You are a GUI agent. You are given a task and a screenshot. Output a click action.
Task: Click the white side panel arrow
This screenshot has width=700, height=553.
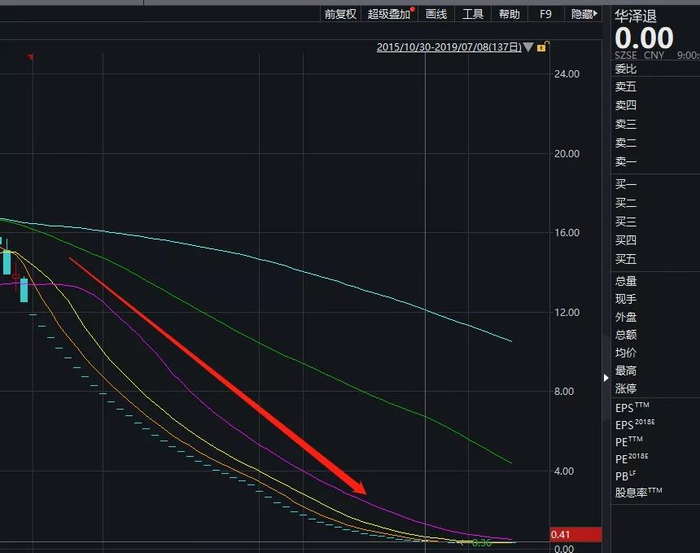tap(606, 378)
